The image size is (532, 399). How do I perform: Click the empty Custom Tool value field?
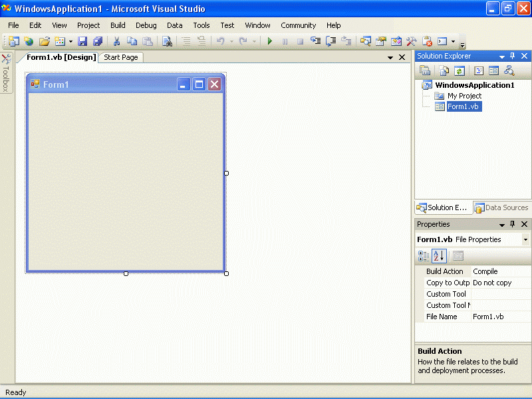point(501,294)
